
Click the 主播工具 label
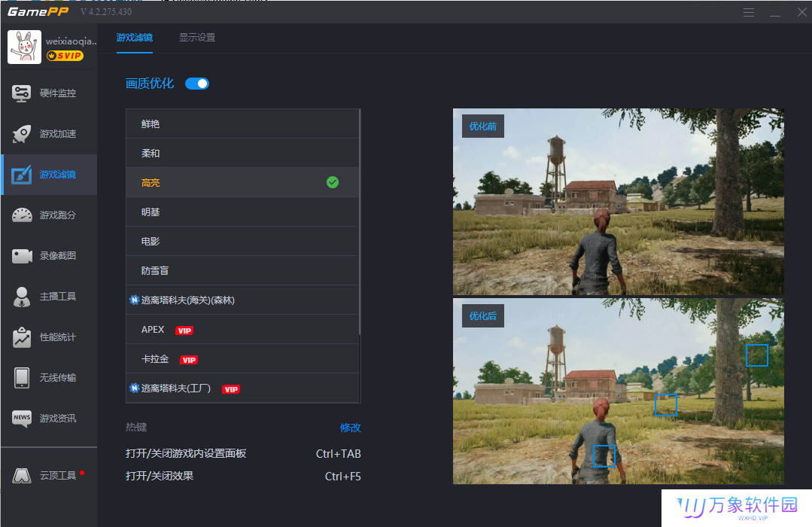[58, 297]
